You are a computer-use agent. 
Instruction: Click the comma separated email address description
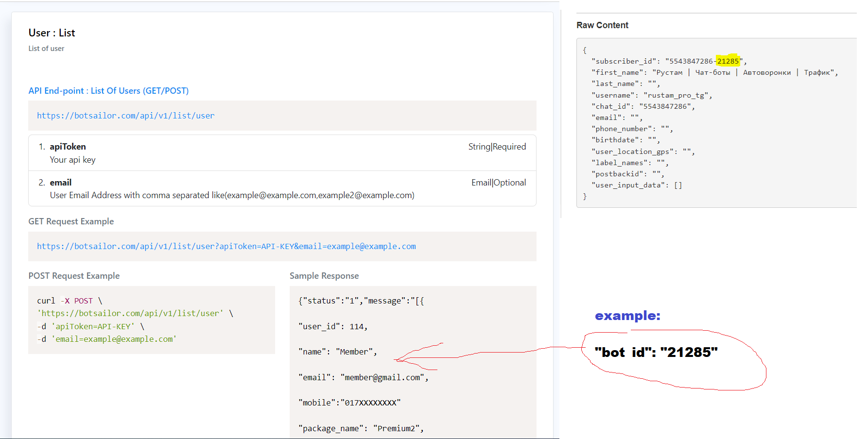232,195
